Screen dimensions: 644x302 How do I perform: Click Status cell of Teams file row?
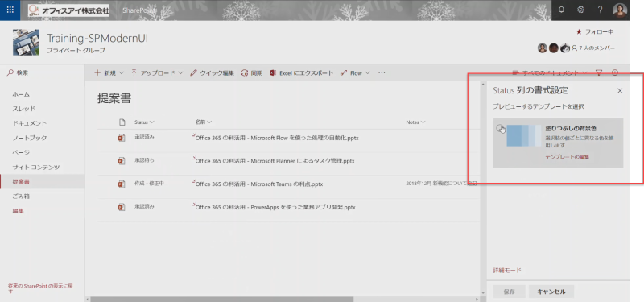click(149, 184)
